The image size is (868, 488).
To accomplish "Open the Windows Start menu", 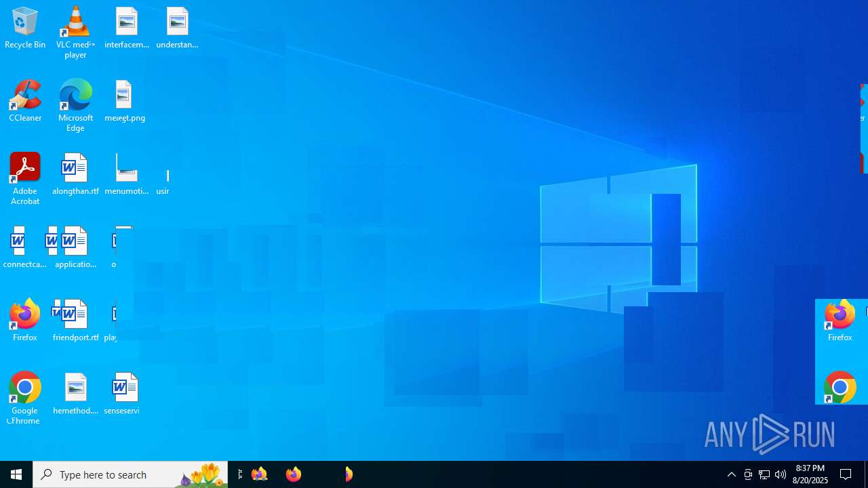I will pyautogui.click(x=16, y=474).
